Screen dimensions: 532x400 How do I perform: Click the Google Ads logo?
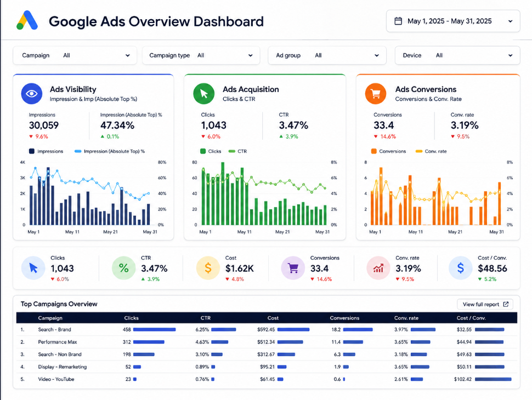point(27,20)
